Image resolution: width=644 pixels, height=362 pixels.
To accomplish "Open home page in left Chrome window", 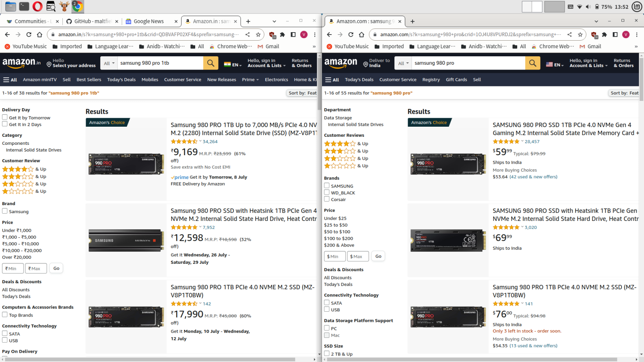I will (x=39, y=35).
